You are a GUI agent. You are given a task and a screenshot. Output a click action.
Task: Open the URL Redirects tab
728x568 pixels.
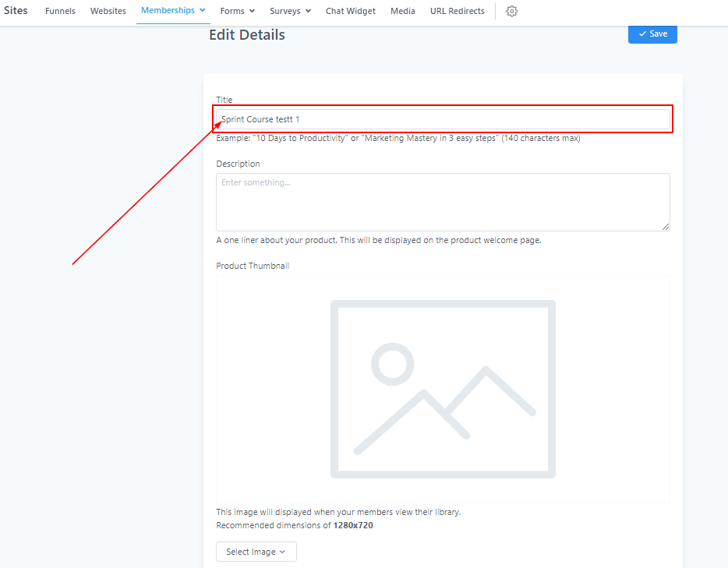(457, 11)
